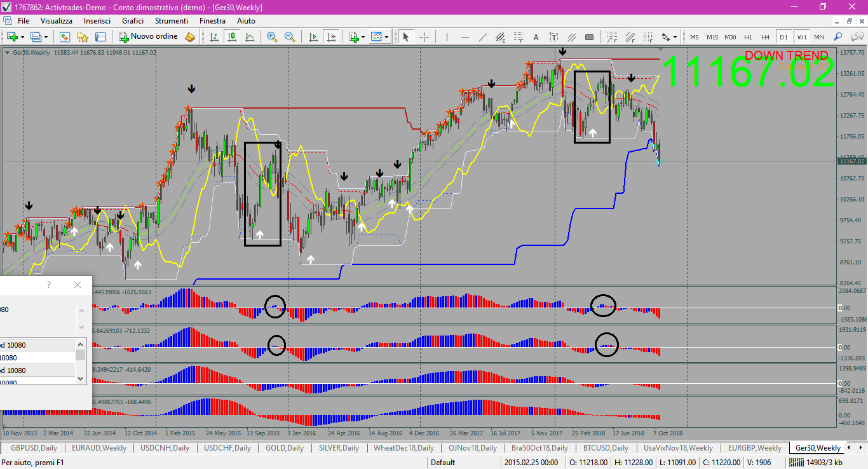This screenshot has width=868, height=469.
Task: Open the Strumenti menu
Action: tap(172, 21)
